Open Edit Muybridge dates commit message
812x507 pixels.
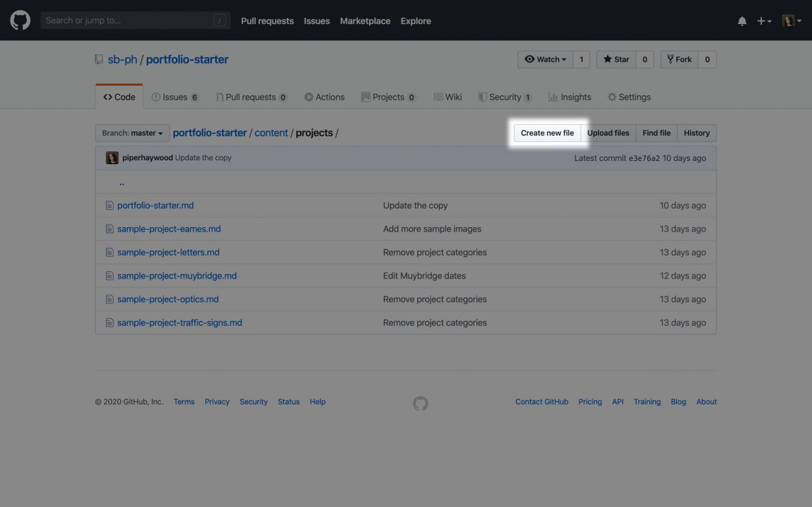[424, 275]
